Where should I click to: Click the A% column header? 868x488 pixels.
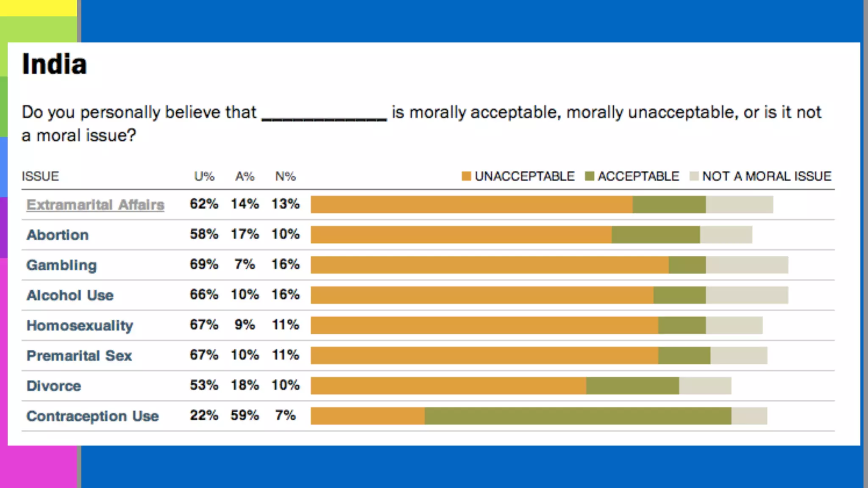click(245, 176)
